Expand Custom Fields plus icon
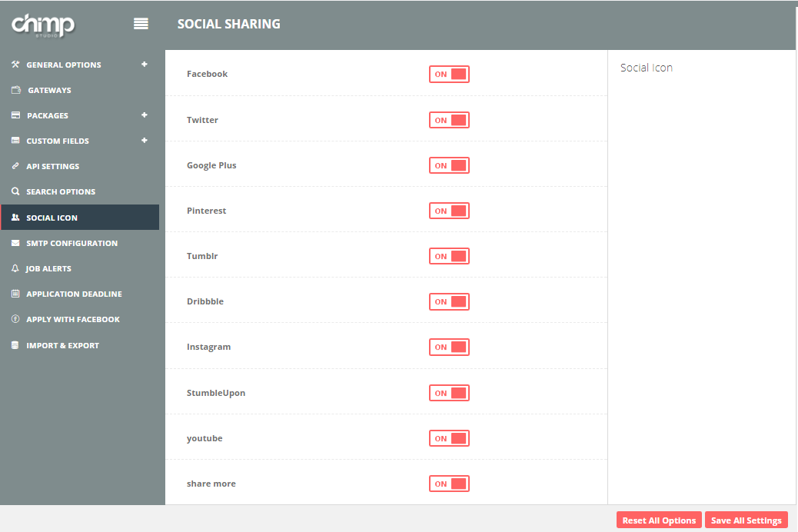The width and height of the screenshot is (798, 532). coord(145,141)
